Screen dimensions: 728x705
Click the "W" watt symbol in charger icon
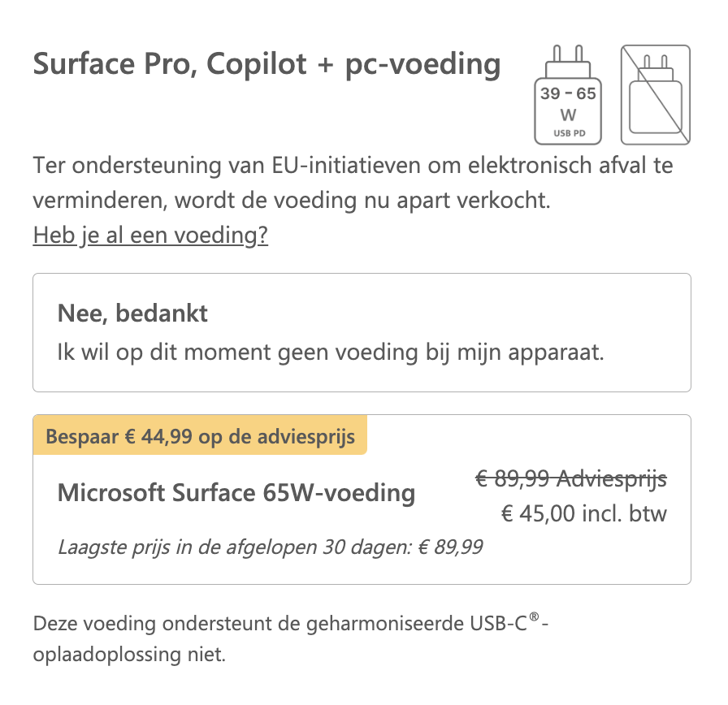(x=568, y=115)
